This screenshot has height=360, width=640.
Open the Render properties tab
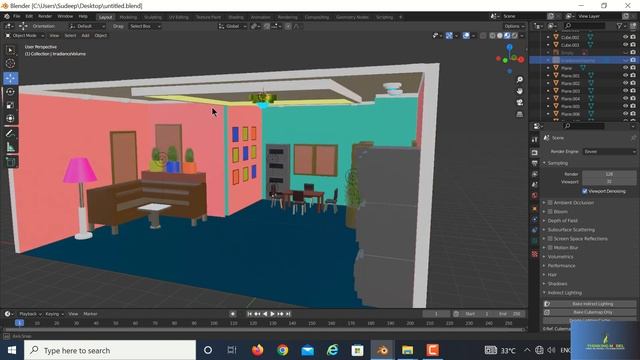[x=535, y=152]
